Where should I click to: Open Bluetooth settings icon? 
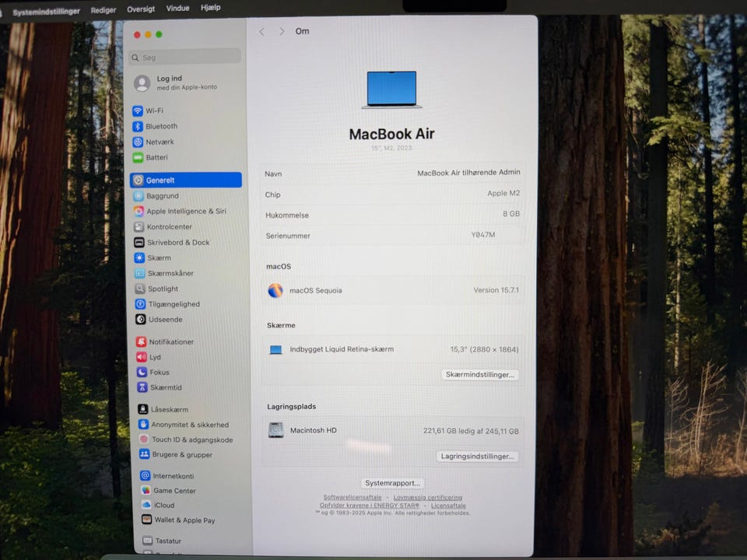click(138, 126)
